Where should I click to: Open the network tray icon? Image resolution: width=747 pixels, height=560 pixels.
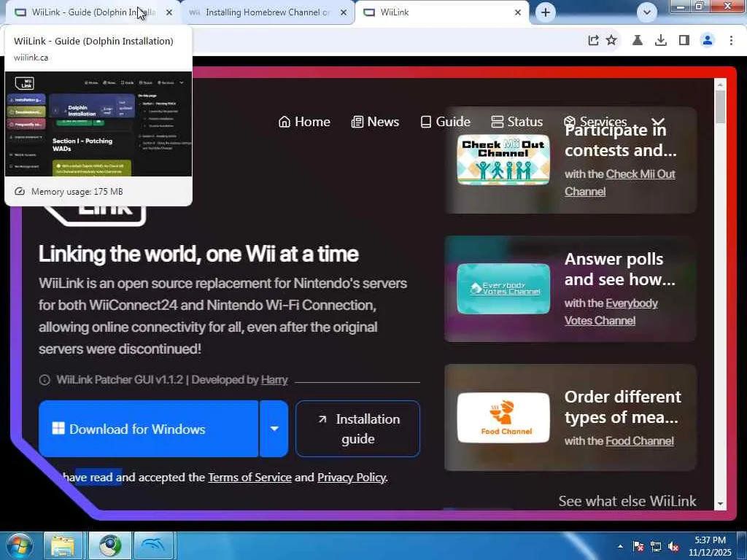pyautogui.click(x=656, y=547)
